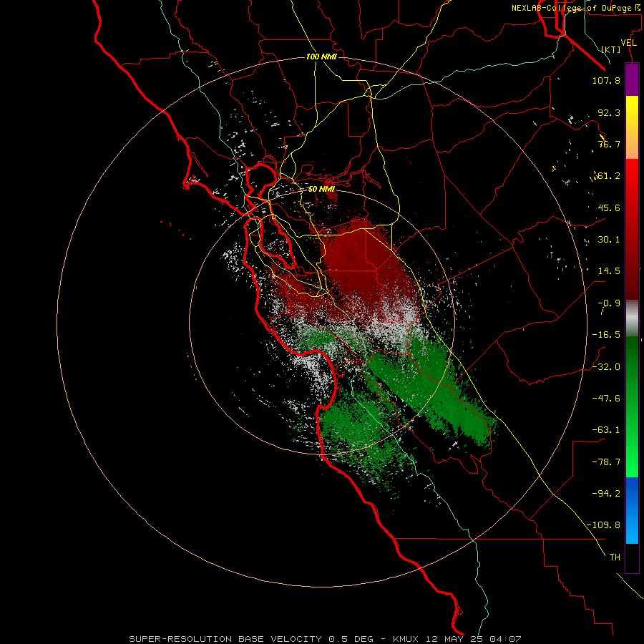The height and width of the screenshot is (644, 644).
Task: Click the 92.3 velocity scale value
Action: 609,112
